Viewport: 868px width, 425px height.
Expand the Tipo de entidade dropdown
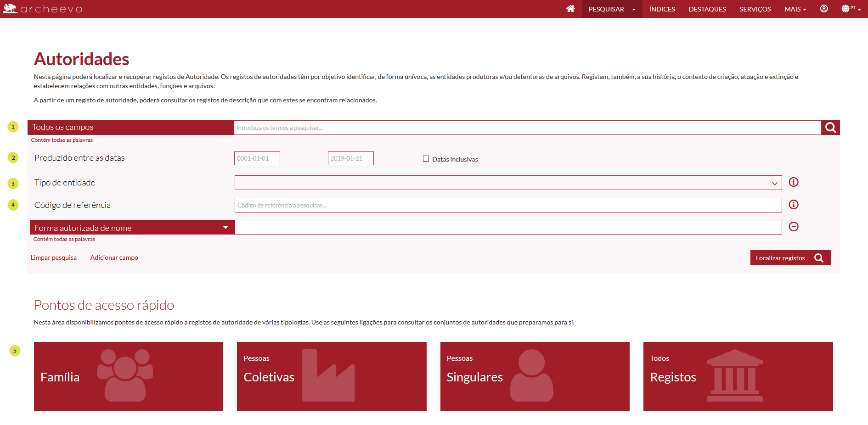(x=774, y=183)
